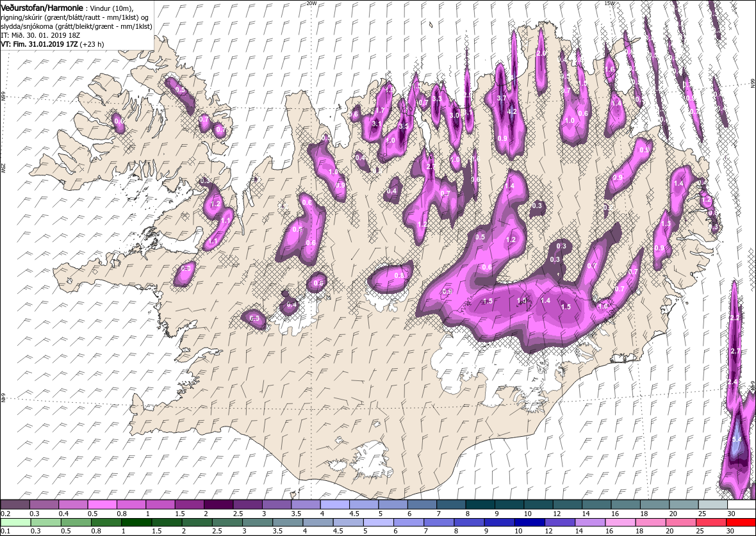Pick the lower legend swatch labeled 20
The width and height of the screenshot is (756, 536).
tap(680, 523)
